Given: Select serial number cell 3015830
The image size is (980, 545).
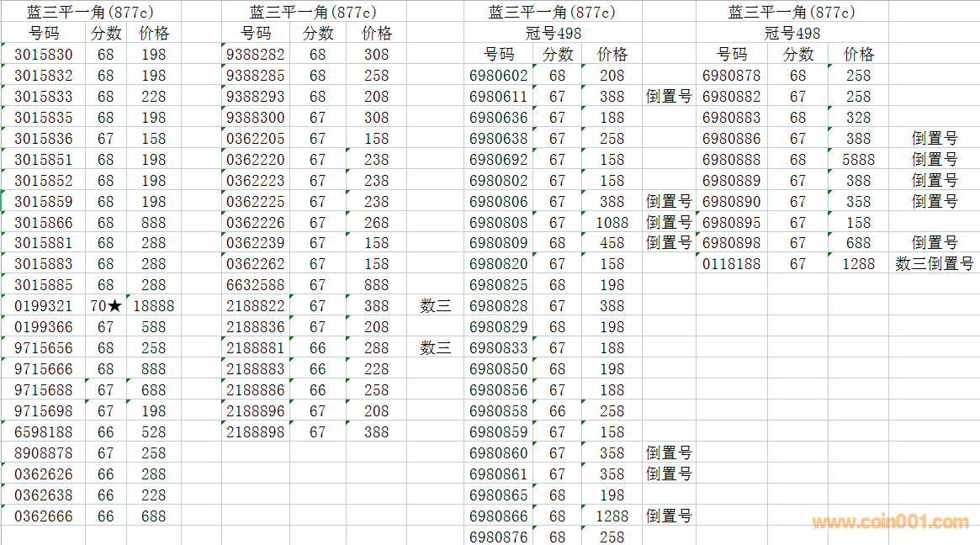Looking at the screenshot, I should tap(44, 55).
